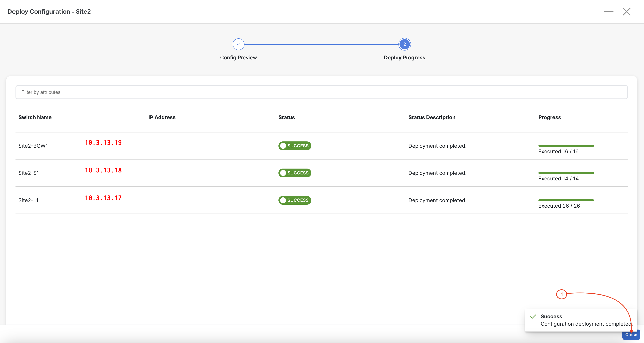The width and height of the screenshot is (644, 343).
Task: Click SUCCESS badge for Site2-S1
Action: point(295,173)
